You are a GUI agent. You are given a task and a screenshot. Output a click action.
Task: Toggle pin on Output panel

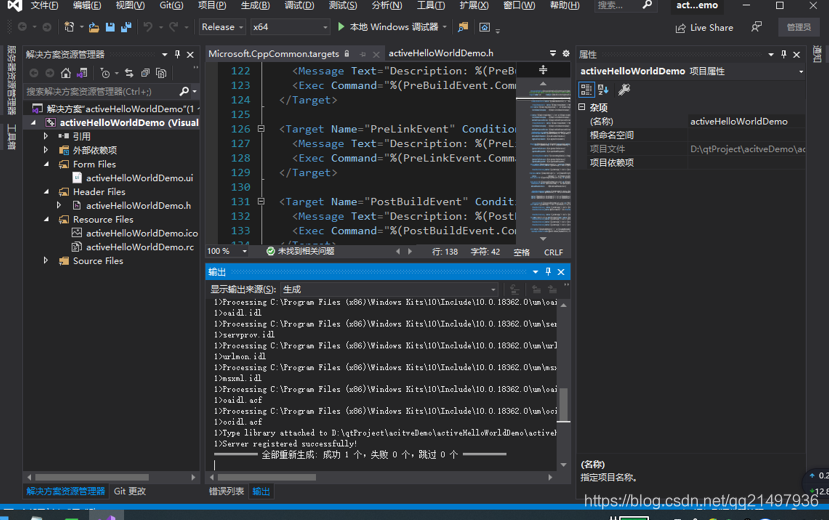[x=548, y=272]
